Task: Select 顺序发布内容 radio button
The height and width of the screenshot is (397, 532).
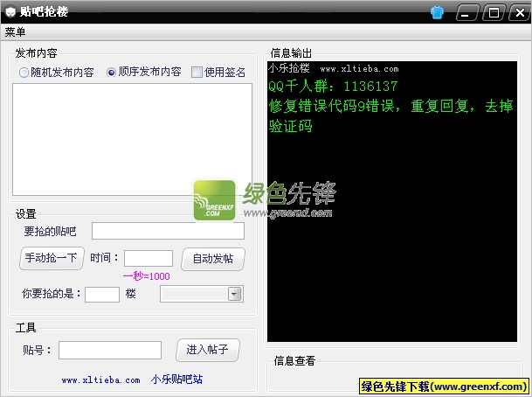Action: click(144, 72)
